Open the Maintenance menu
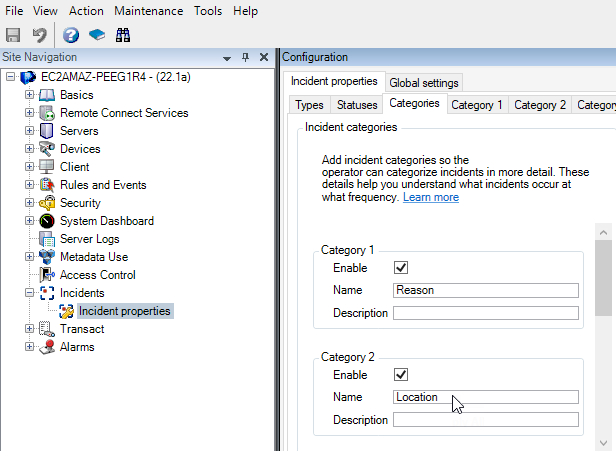The image size is (616, 451). tap(148, 11)
